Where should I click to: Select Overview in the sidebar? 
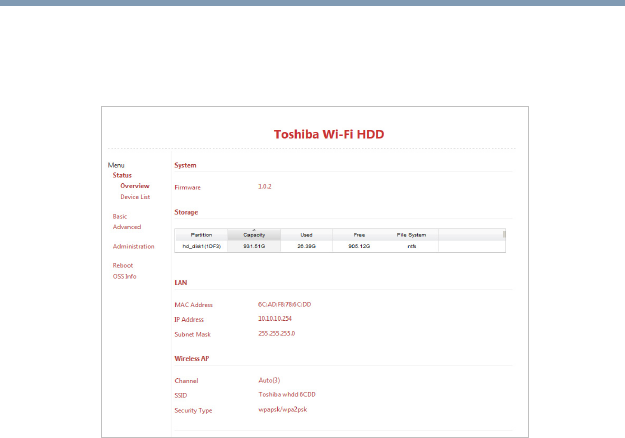[135, 186]
